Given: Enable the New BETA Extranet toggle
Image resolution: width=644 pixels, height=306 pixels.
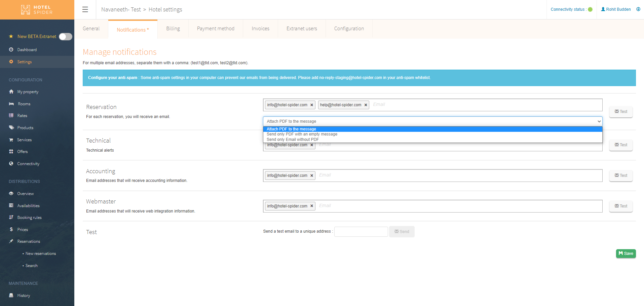Looking at the screenshot, I should tap(66, 36).
